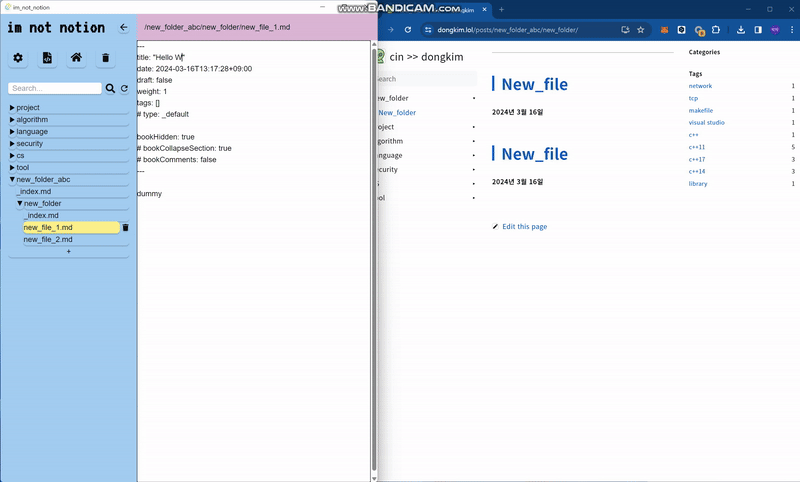
Task: Collapse sidebar with the left arrow
Action: coord(124,28)
